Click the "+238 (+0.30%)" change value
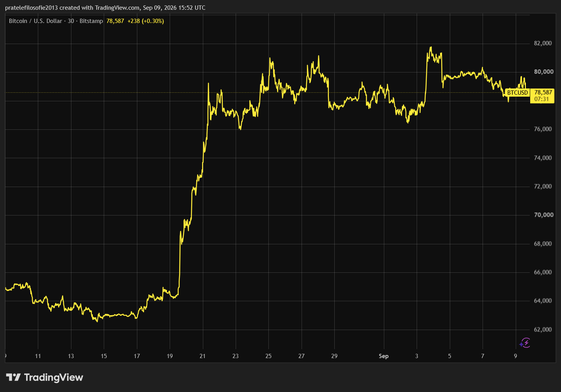This screenshot has width=561, height=392. tap(146, 21)
